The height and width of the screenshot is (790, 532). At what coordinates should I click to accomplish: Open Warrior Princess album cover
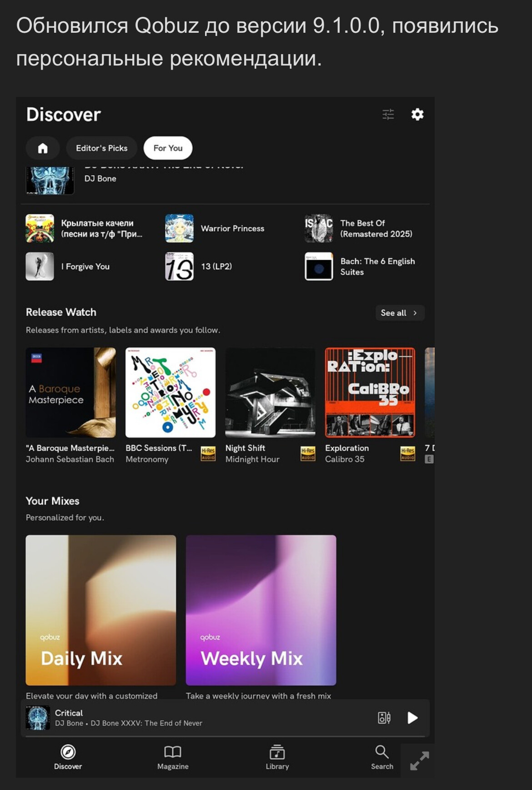coord(179,228)
